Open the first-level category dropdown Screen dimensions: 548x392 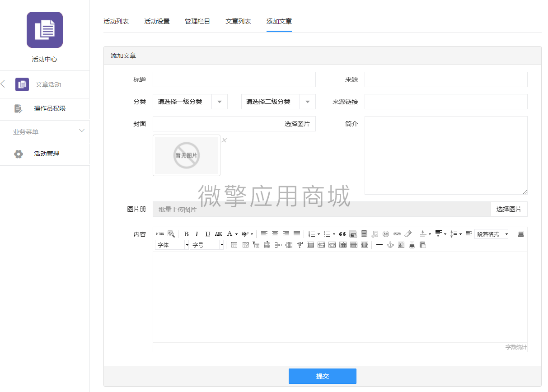[190, 102]
